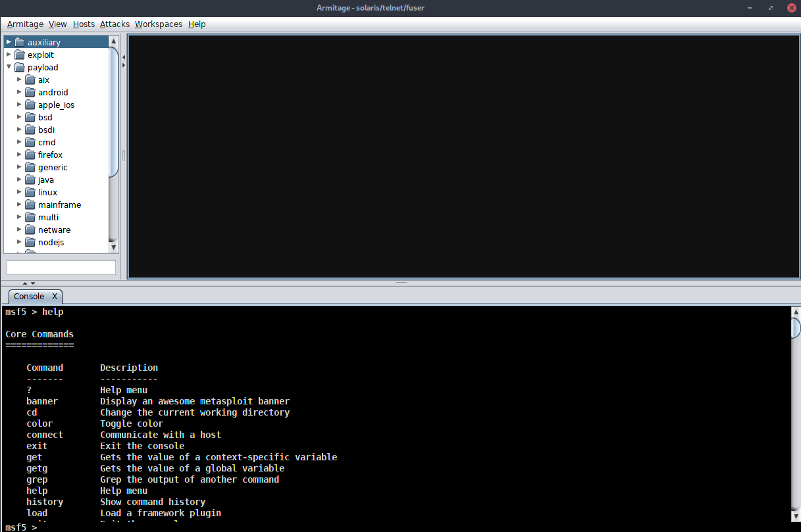
Task: Collapse the payload tree branch
Action: point(9,67)
